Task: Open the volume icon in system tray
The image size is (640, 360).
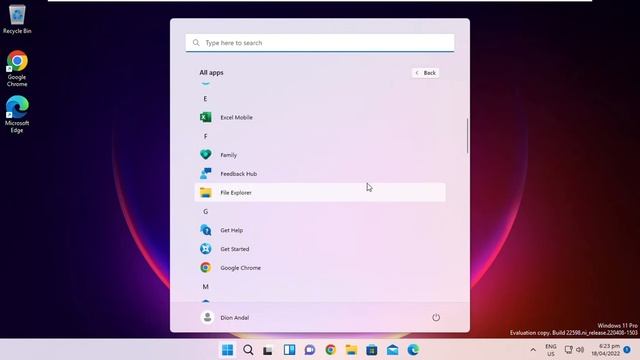Action: pos(580,350)
